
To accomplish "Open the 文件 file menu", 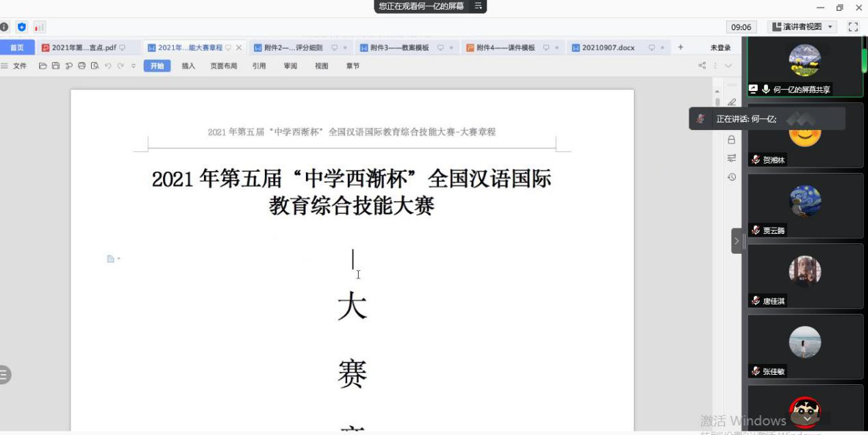I will pyautogui.click(x=15, y=66).
